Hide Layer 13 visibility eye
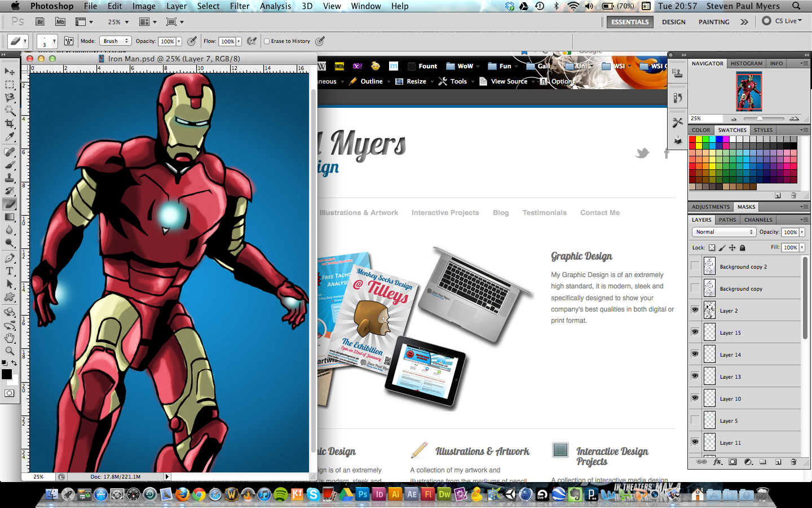The image size is (812, 508). [695, 376]
